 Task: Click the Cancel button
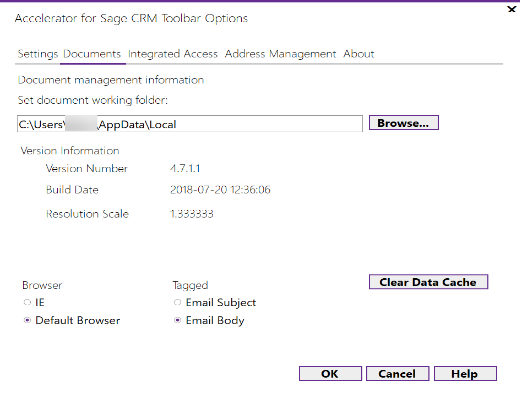click(x=397, y=373)
